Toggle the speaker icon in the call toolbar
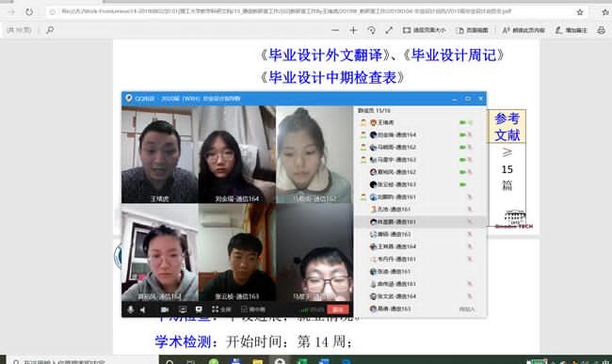This screenshot has height=364, width=612. [x=143, y=309]
